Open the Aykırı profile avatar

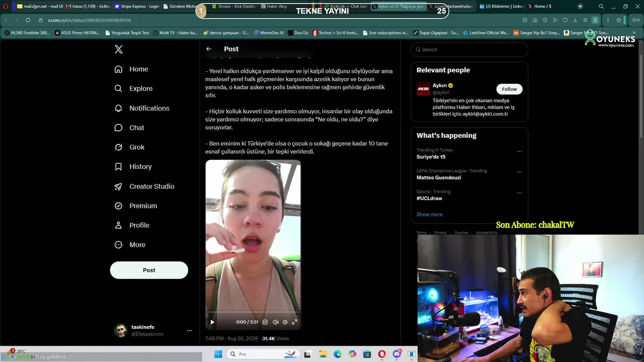(423, 89)
